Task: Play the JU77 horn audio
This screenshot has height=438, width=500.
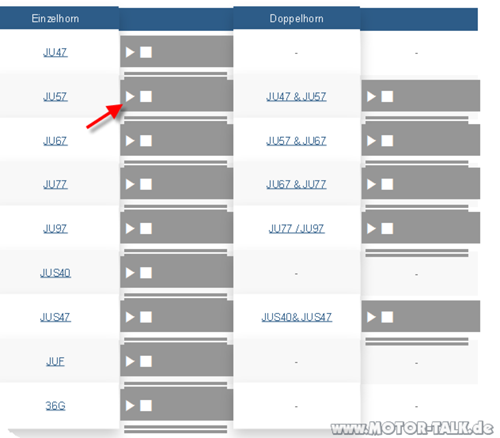Action: (130, 184)
